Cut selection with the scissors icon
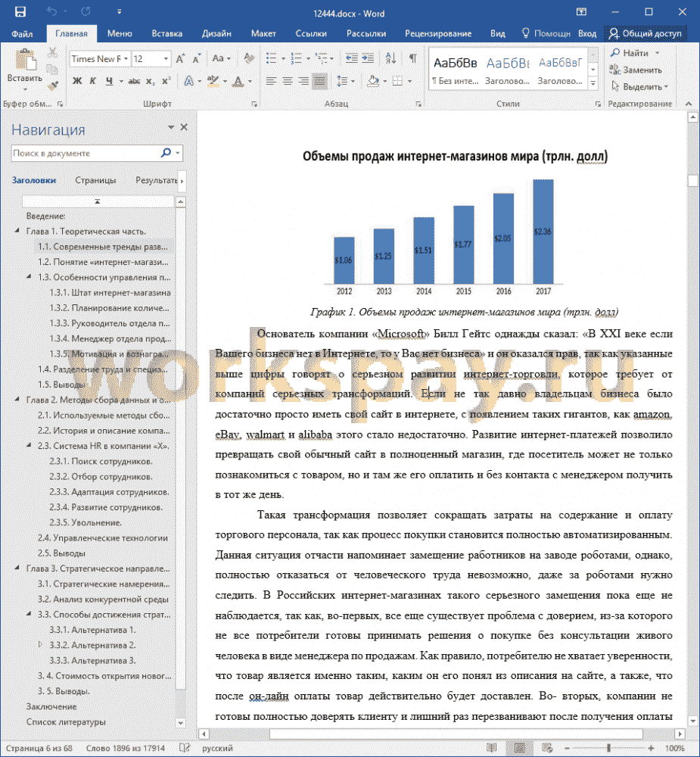The height and width of the screenshot is (757, 700). point(52,52)
